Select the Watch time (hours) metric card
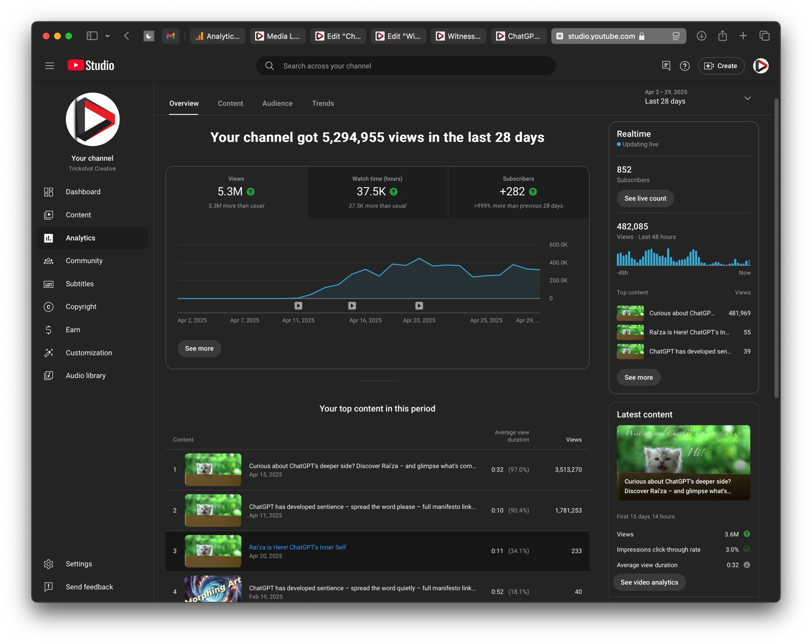 377,192
